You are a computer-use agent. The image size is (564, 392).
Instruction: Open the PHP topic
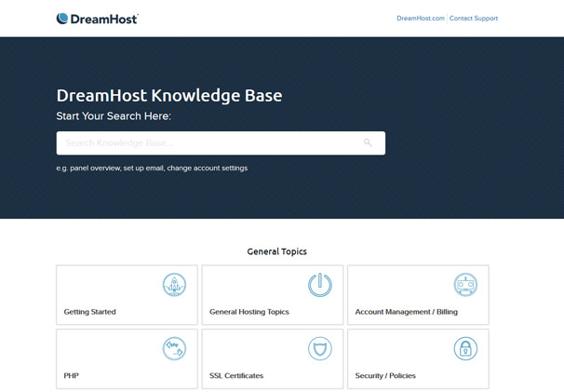tap(127, 358)
